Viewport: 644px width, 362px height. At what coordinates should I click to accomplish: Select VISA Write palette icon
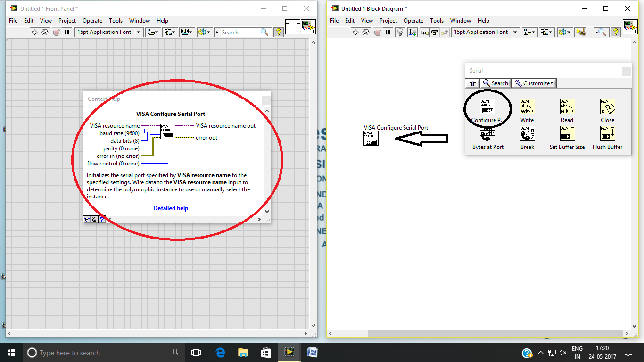tap(527, 107)
